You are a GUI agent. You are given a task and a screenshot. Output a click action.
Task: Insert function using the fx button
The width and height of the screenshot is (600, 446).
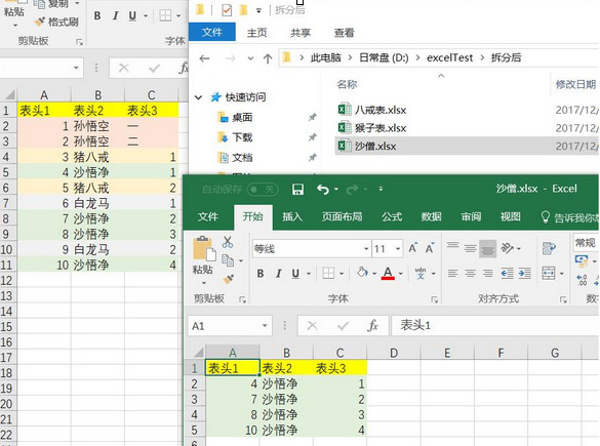[372, 326]
